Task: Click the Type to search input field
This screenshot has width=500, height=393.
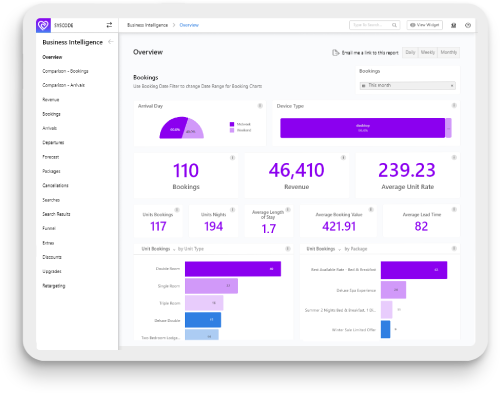Action: click(x=374, y=25)
